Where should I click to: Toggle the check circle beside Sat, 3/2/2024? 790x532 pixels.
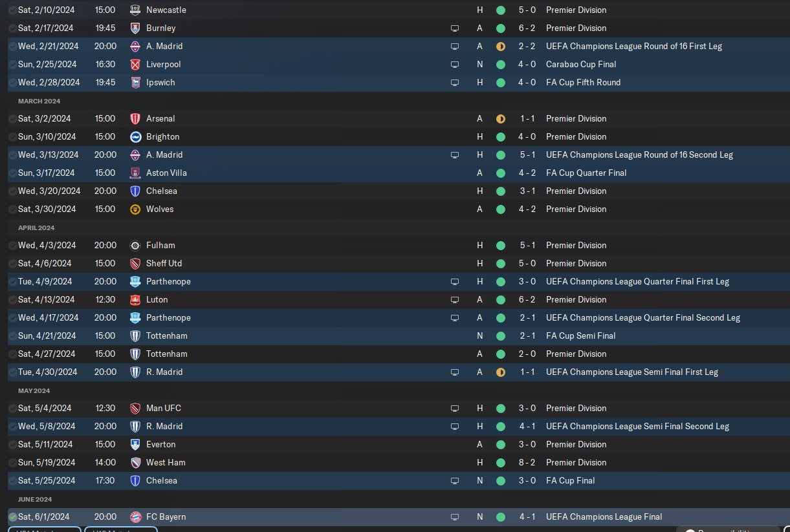(13, 119)
